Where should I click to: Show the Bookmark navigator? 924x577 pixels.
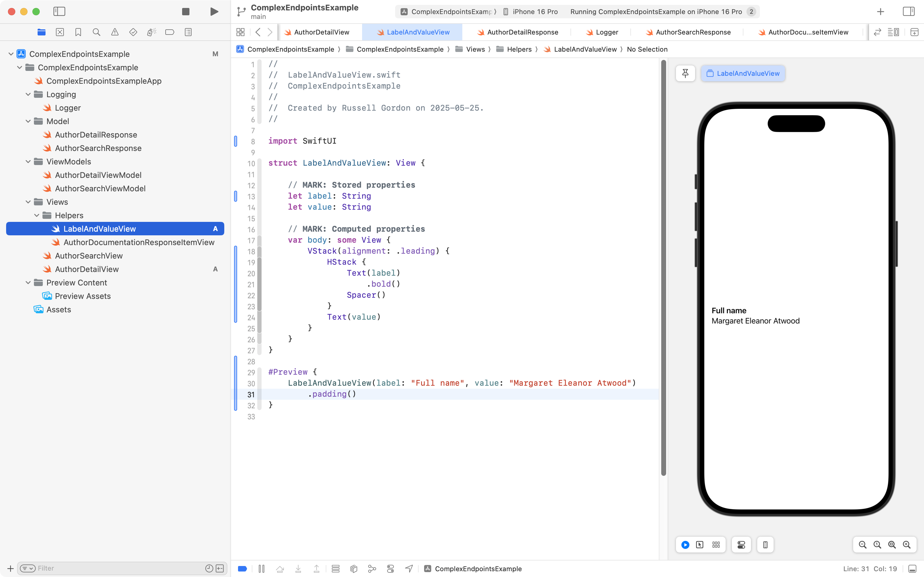coord(78,32)
